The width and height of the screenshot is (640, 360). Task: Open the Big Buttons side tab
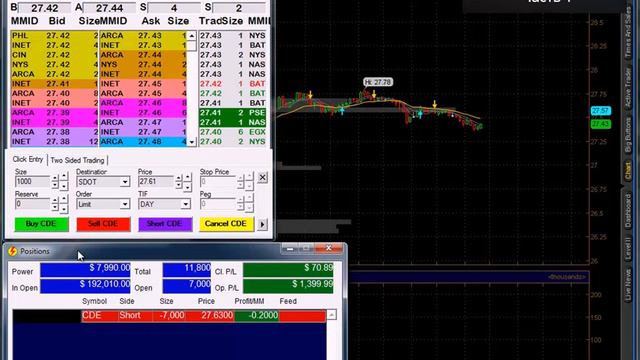tap(628, 136)
